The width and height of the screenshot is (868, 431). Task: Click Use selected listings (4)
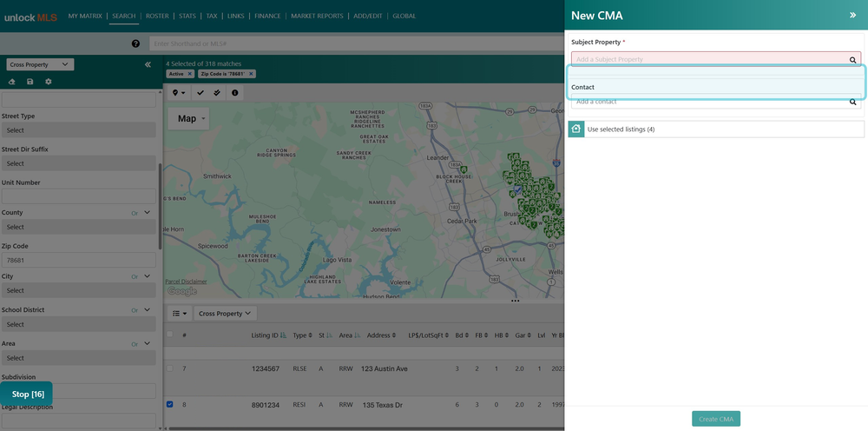(716, 129)
